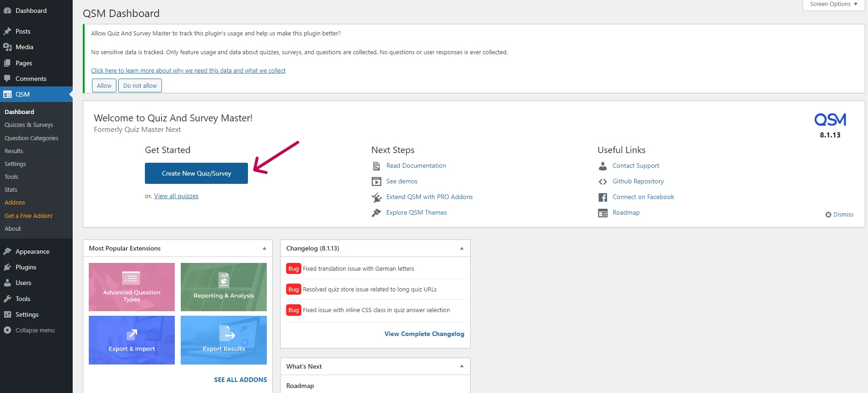This screenshot has width=868, height=393.
Task: Collapse the What's Next panel arrow
Action: (461, 366)
